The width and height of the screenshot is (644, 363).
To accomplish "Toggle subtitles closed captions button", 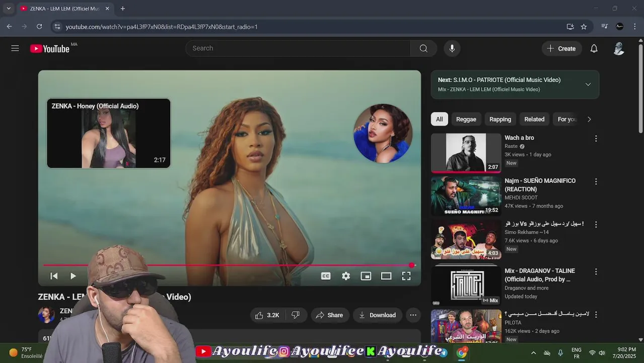I will (326, 276).
